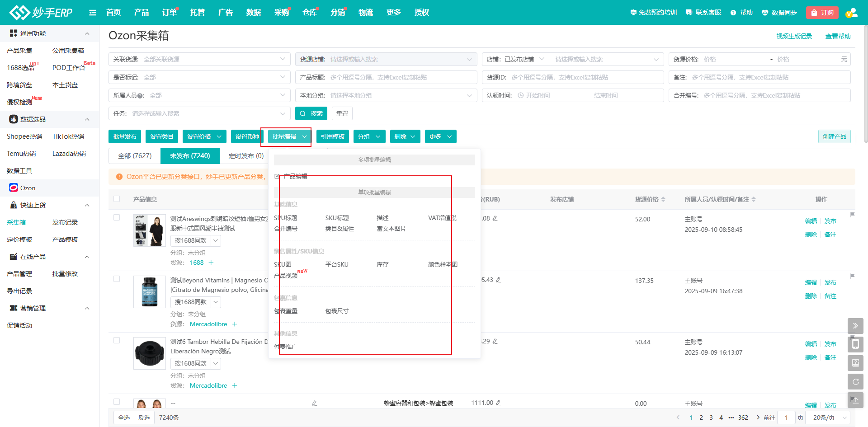Click the user avatar icon top right
Image resolution: width=868 pixels, height=427 pixels.
tap(851, 13)
